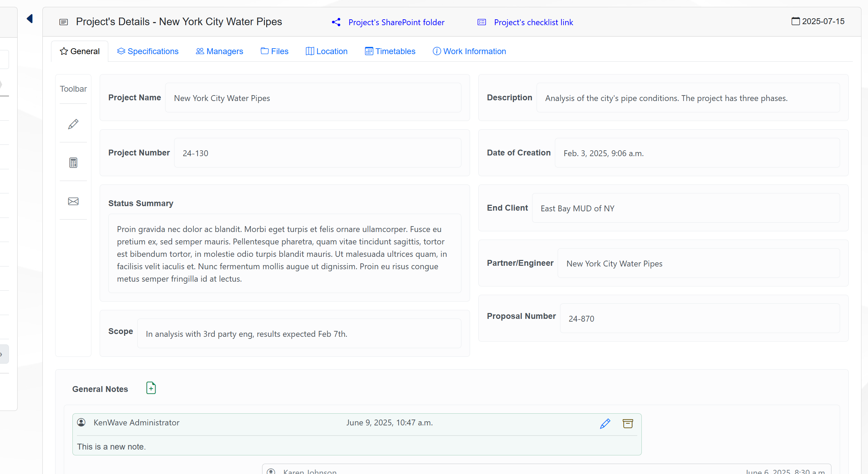The image size is (868, 474).
Task: Add a new general note icon
Action: pyautogui.click(x=151, y=388)
